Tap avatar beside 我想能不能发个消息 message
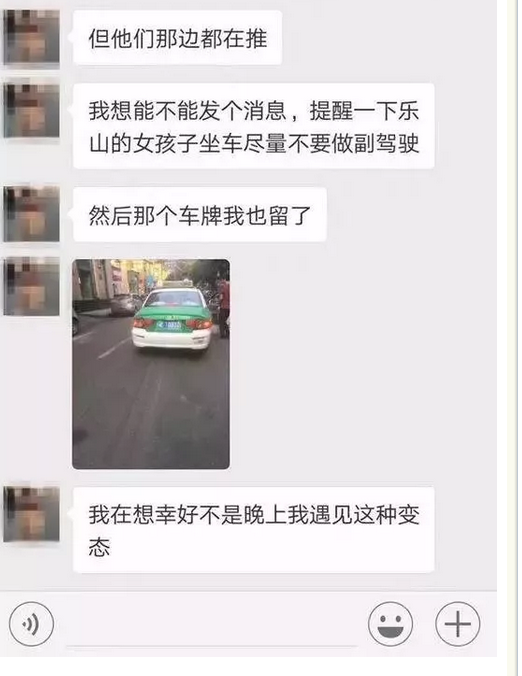This screenshot has width=522, height=676. click(31, 110)
